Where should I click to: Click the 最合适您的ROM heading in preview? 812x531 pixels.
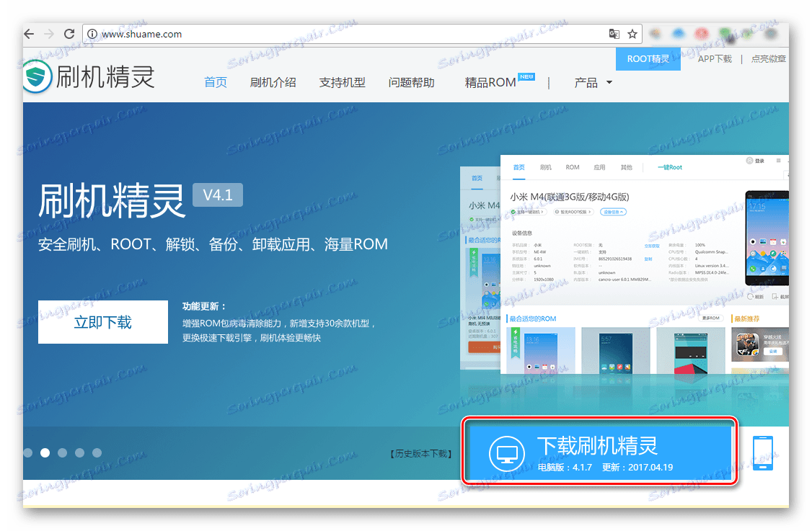click(x=532, y=318)
